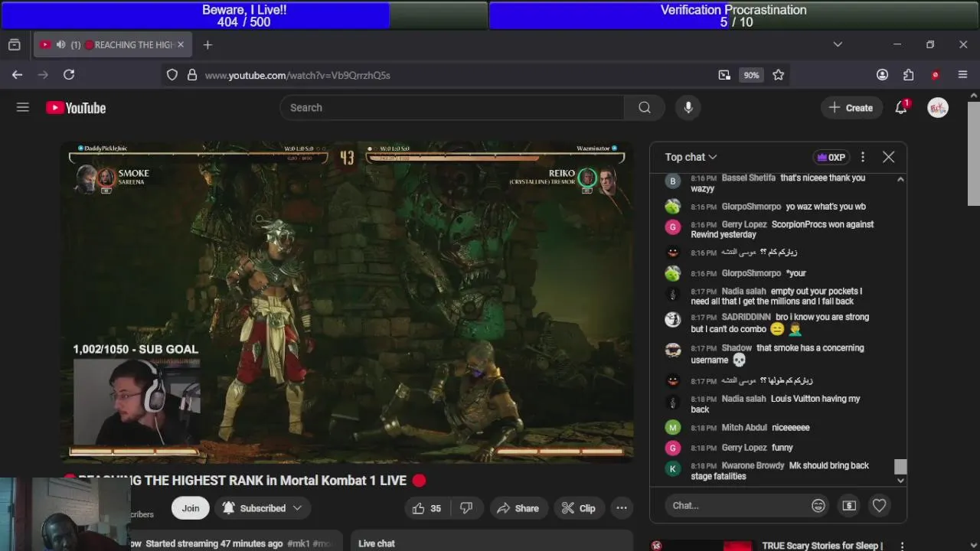The height and width of the screenshot is (551, 980).
Task: Open browser extensions puzzle icon
Action: coord(909,75)
